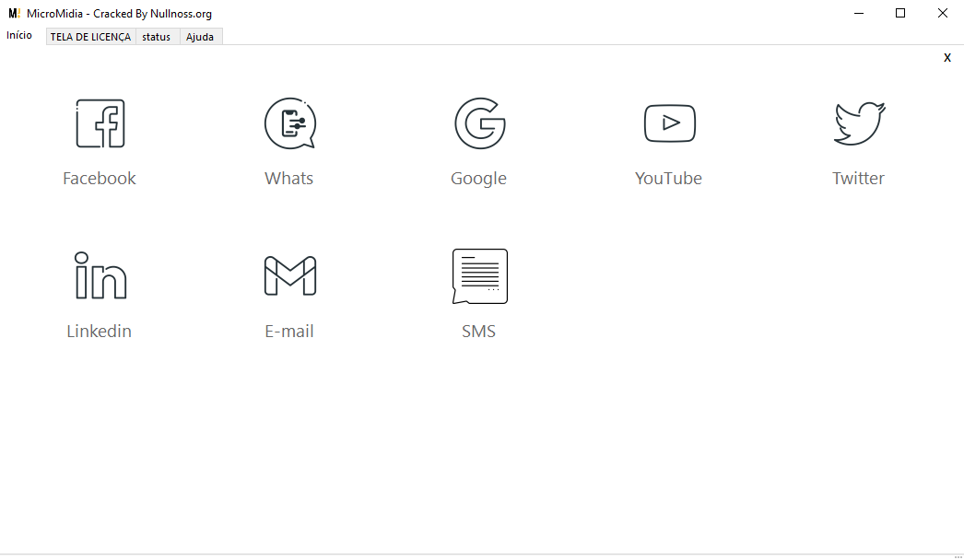Open the Facebook module icon

pos(100,123)
